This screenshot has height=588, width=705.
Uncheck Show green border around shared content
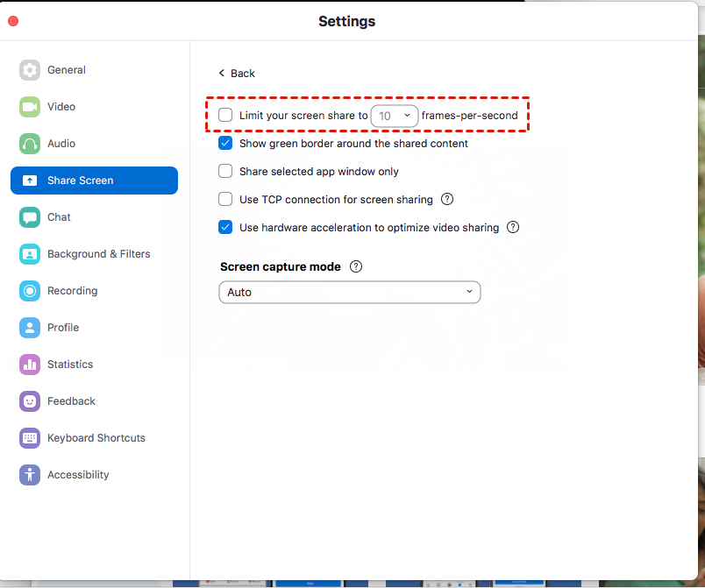coord(225,144)
